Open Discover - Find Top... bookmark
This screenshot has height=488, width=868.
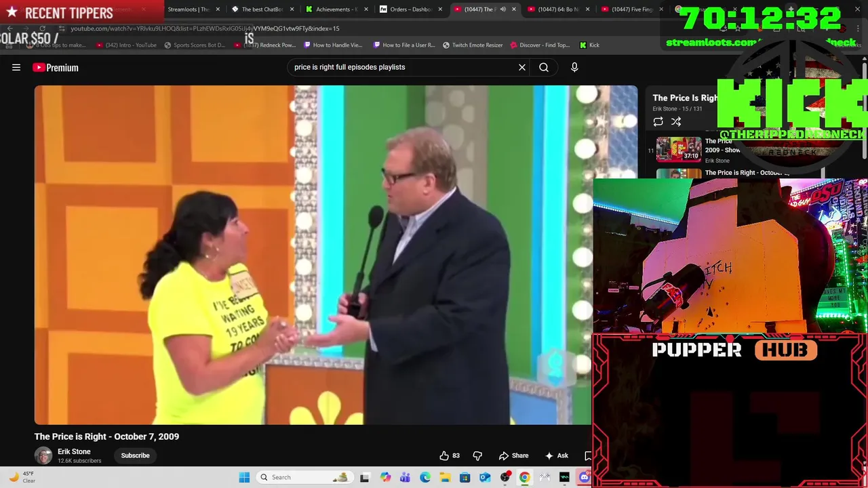(540, 45)
